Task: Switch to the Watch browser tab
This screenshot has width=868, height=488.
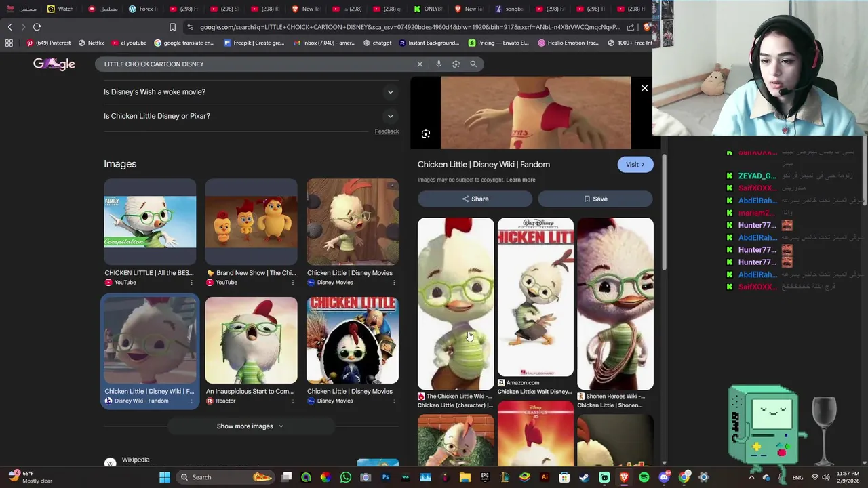Action: pos(60,9)
